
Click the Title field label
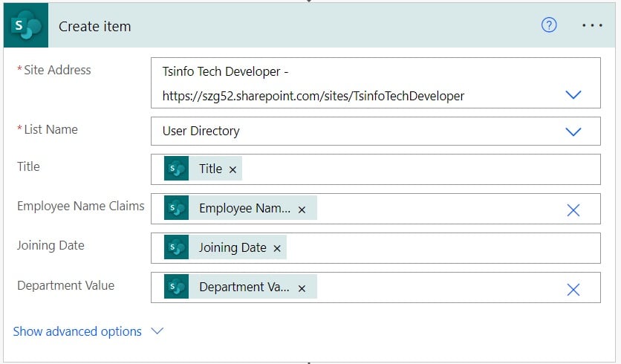click(28, 166)
